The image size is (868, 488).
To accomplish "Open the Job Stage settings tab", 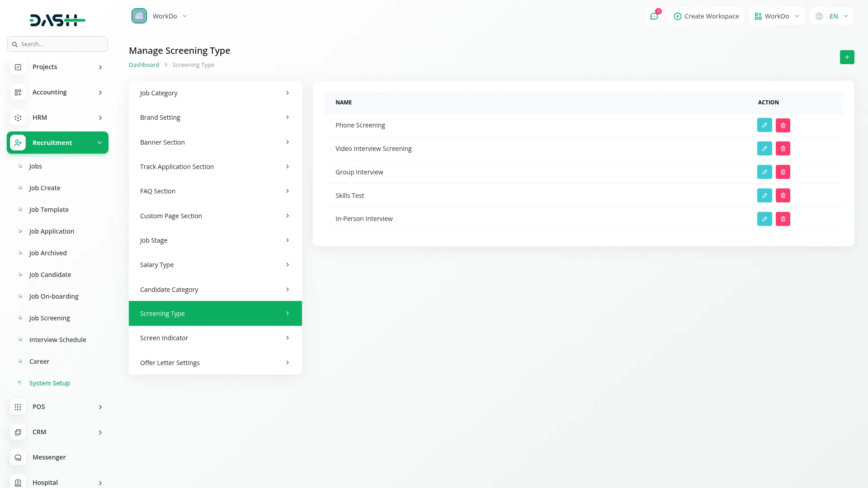I will 215,240.
